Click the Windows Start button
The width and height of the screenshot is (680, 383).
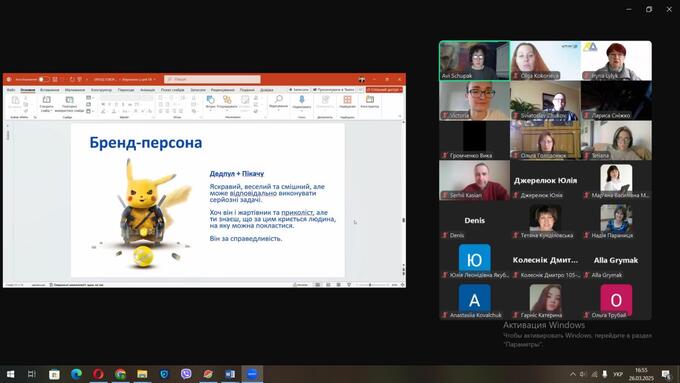(10, 374)
